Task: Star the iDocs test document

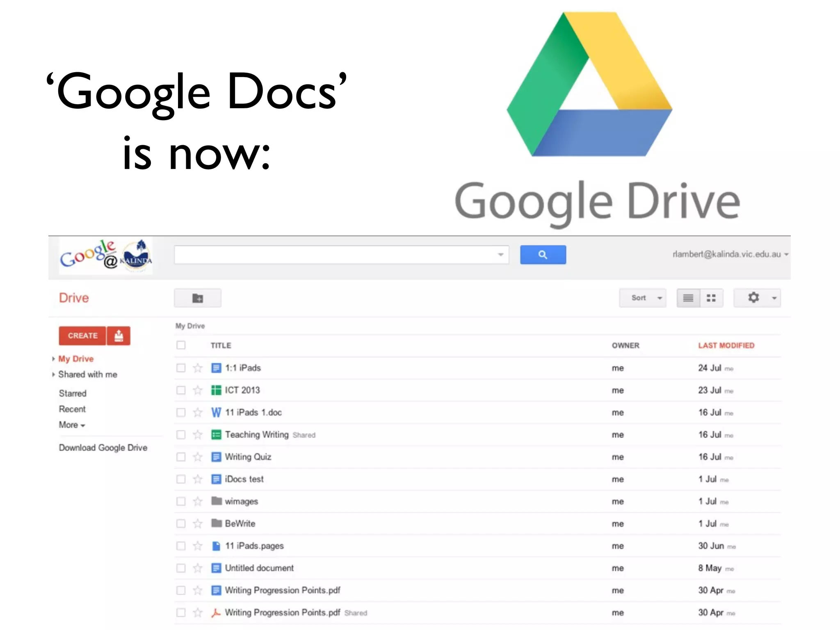Action: [x=198, y=479]
